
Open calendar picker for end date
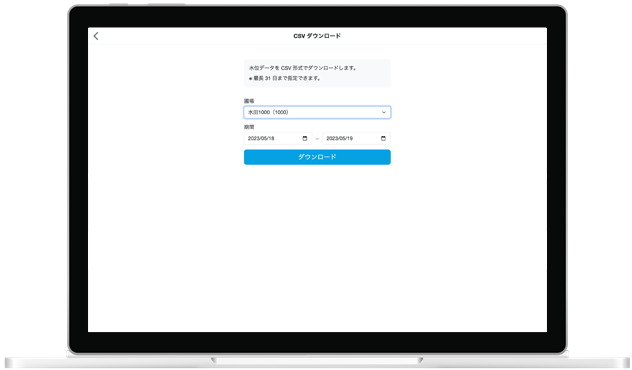pos(383,138)
